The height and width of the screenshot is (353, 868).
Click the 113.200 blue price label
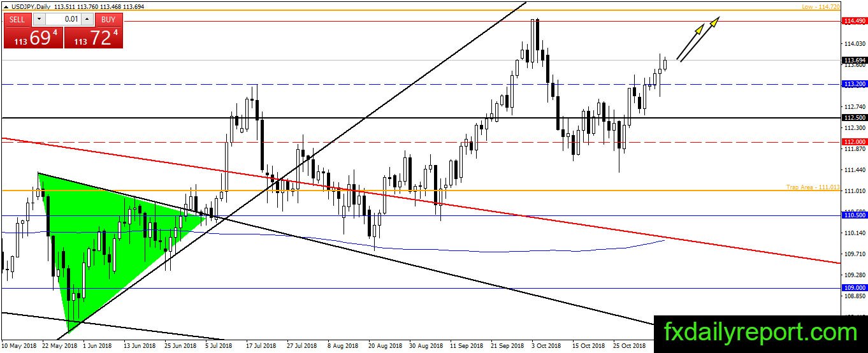tap(855, 83)
